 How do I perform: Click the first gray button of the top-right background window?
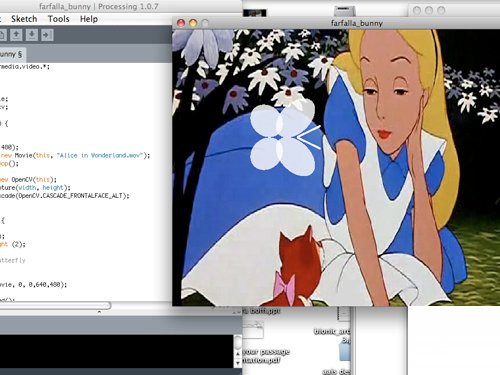[x=417, y=11]
